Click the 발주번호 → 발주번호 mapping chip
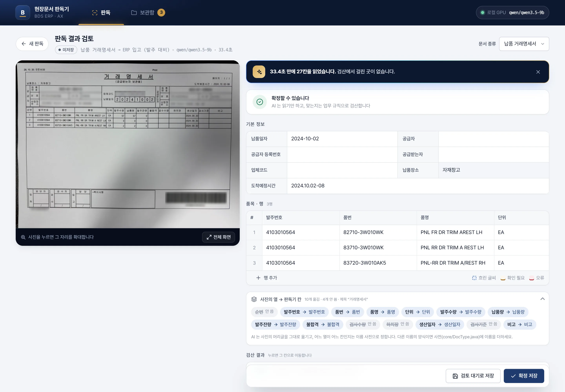Screen dimensions: 565x392 (304, 312)
